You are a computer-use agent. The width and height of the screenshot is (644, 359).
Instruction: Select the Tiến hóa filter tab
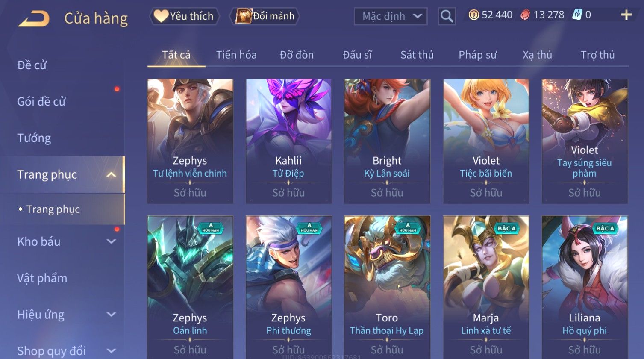tap(236, 55)
